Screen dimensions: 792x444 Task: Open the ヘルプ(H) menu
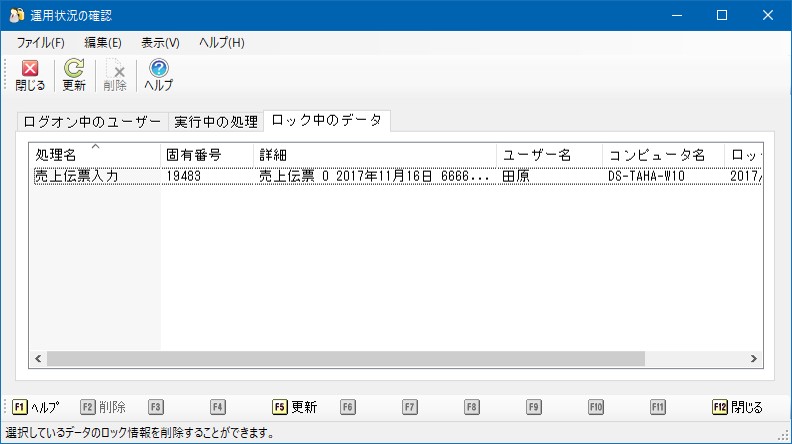pyautogui.click(x=222, y=43)
